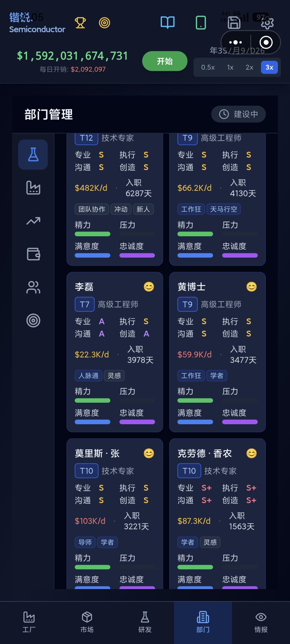The image size is (290, 644).
Task: Open the mini-program three-dots menu
Action: [235, 42]
